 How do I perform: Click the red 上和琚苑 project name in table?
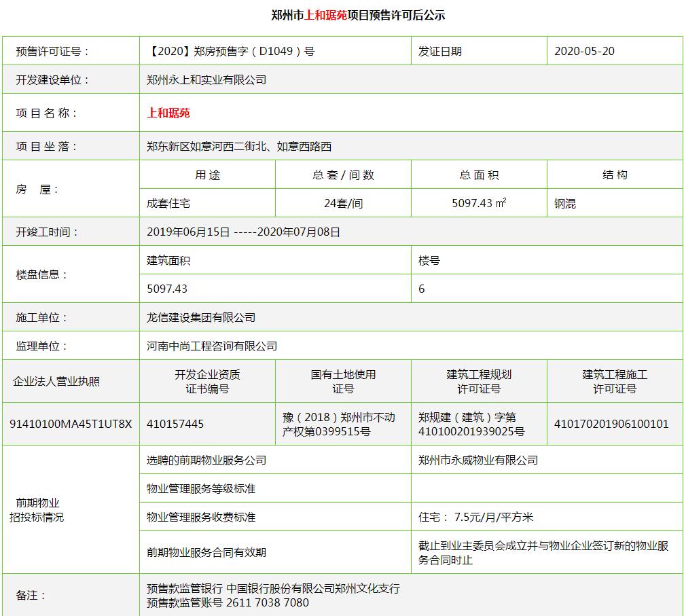click(x=168, y=113)
